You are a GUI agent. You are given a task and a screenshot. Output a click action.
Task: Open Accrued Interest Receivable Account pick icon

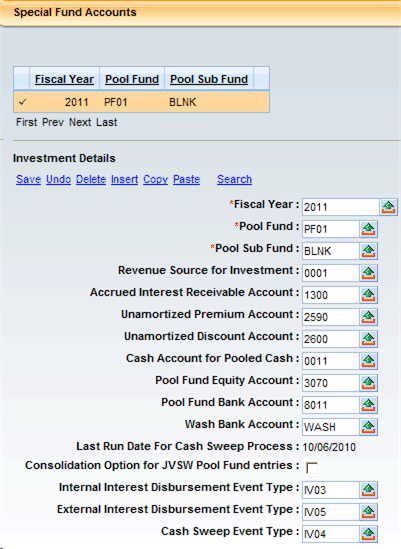coord(368,295)
